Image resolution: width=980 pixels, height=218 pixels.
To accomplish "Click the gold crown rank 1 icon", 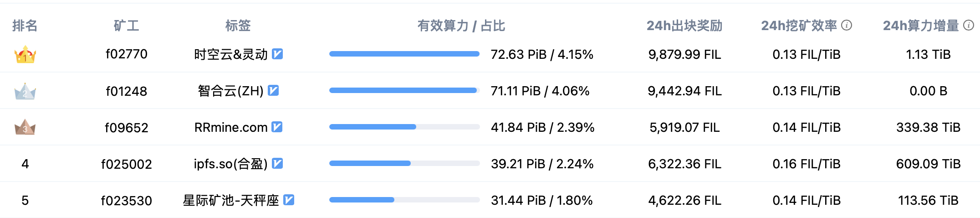I will [25, 54].
